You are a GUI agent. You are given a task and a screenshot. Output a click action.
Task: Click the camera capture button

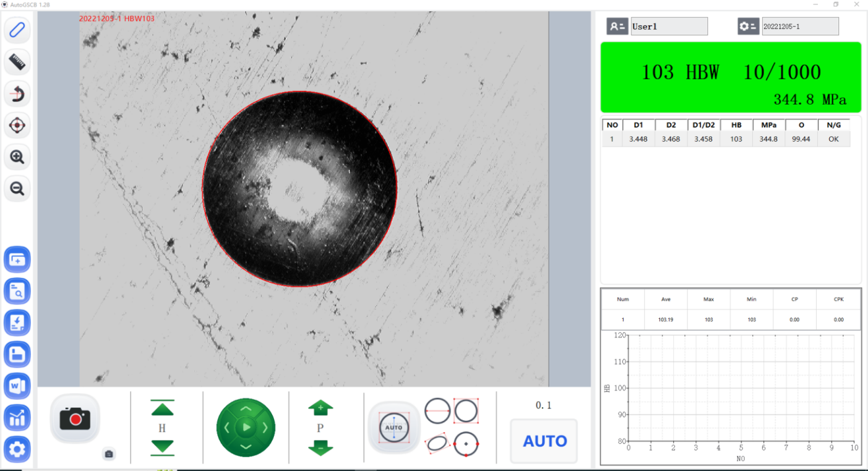[75, 419]
